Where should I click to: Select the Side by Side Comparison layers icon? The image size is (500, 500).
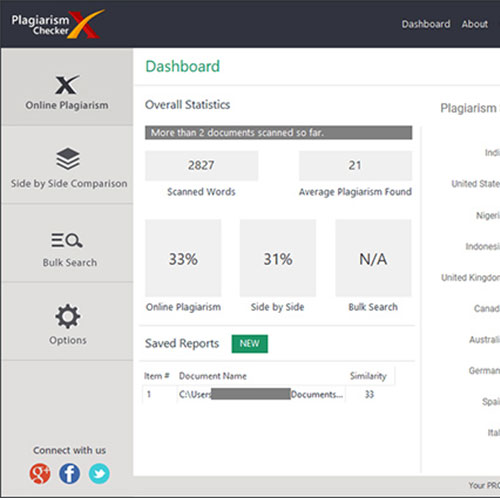[68, 159]
